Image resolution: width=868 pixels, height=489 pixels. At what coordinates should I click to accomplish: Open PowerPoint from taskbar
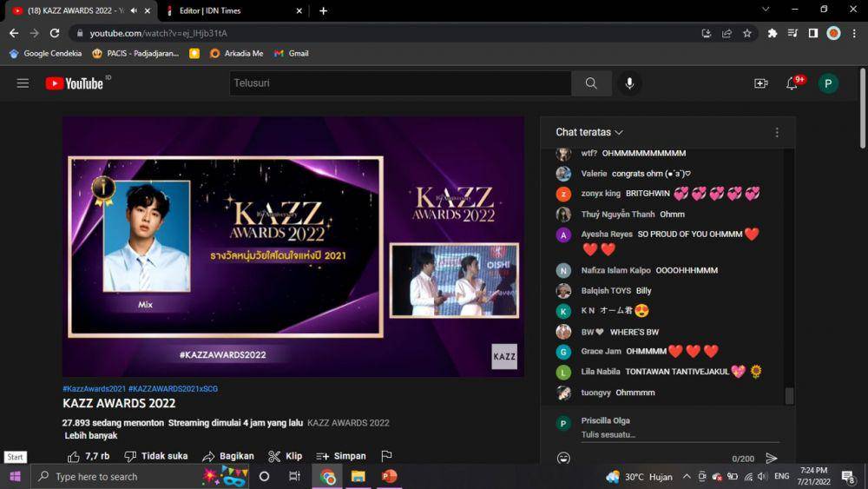pyautogui.click(x=389, y=476)
